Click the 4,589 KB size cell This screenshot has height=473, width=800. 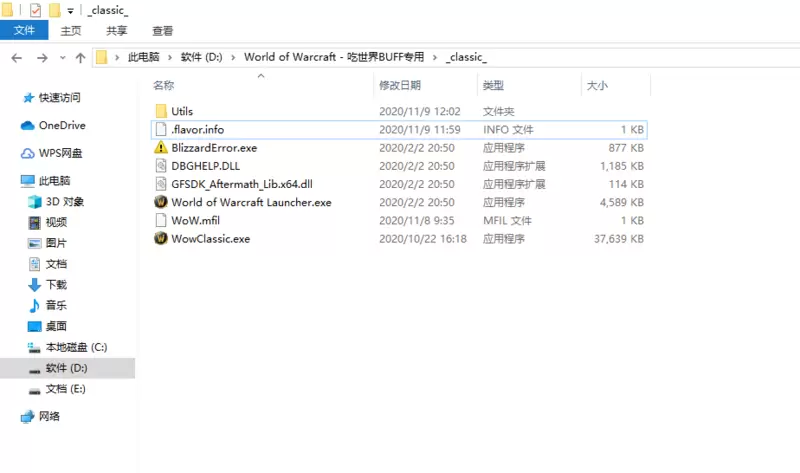(621, 202)
